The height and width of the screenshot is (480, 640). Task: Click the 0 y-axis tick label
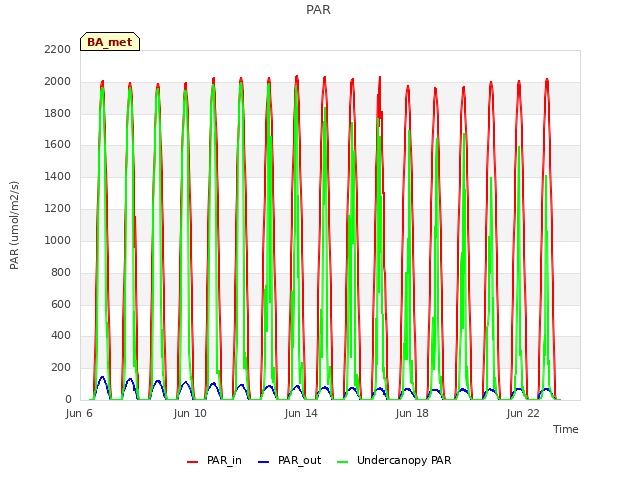coord(68,399)
